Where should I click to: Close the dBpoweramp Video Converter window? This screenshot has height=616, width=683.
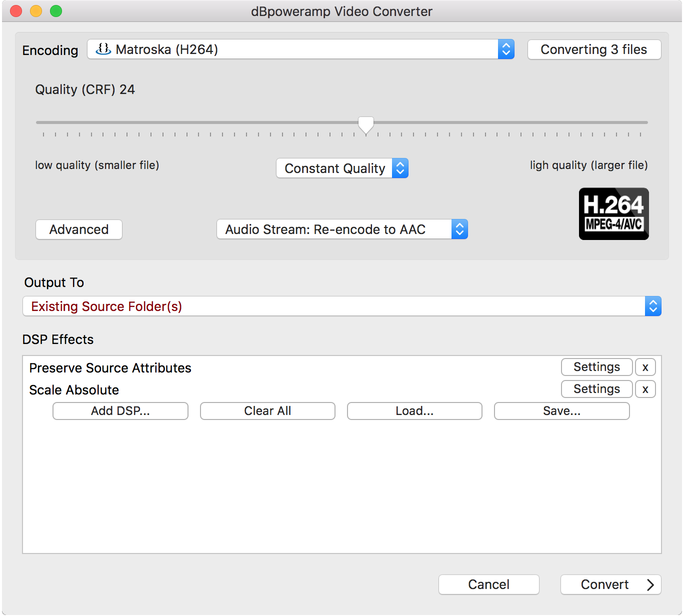point(16,11)
